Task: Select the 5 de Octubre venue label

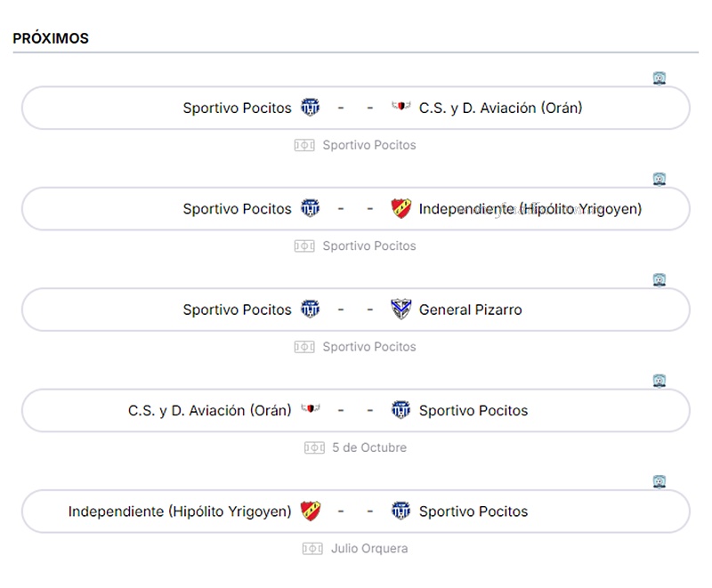Action: click(x=368, y=448)
